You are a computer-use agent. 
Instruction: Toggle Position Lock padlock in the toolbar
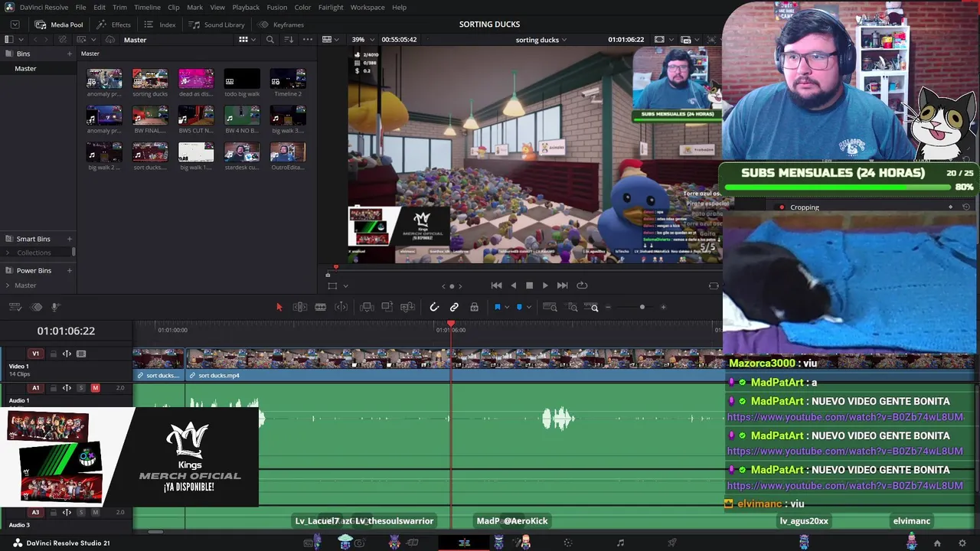474,307
